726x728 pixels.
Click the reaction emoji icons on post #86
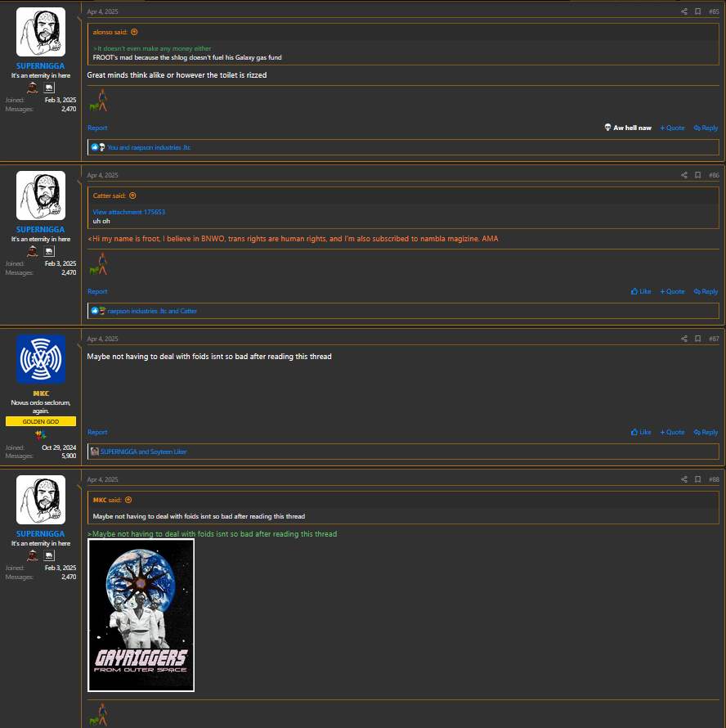click(x=98, y=311)
